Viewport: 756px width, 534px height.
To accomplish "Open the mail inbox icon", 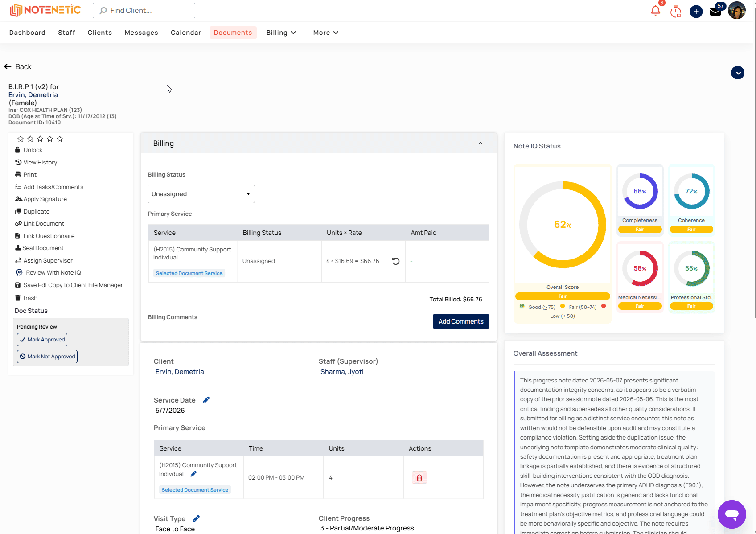I will click(715, 12).
